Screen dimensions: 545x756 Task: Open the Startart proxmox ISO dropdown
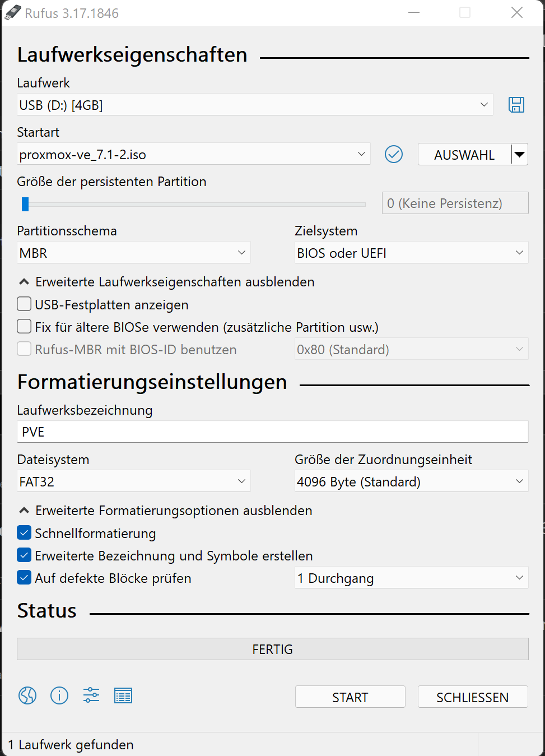pyautogui.click(x=193, y=154)
